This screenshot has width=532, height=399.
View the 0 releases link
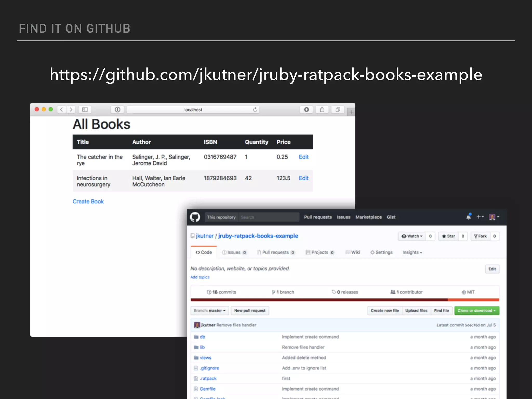click(345, 292)
